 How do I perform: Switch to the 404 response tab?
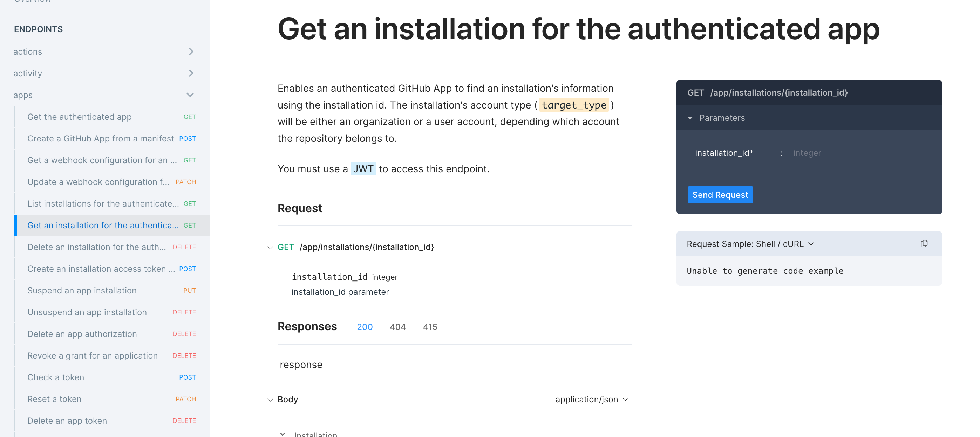point(397,326)
